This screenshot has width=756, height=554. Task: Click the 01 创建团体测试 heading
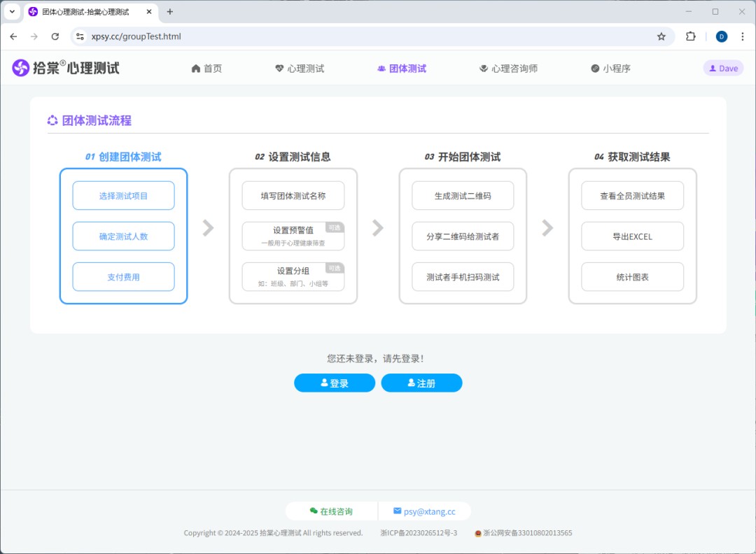pos(123,157)
